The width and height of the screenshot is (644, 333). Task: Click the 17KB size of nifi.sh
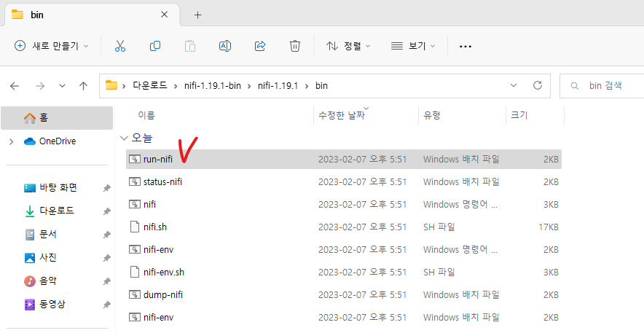pos(549,227)
